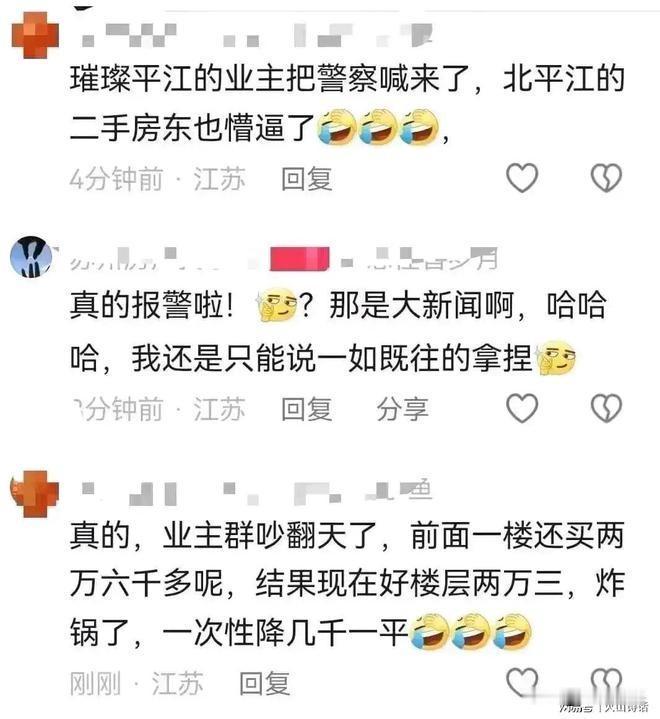Reply to the third comment posted 刚刚
The height and width of the screenshot is (719, 660).
(x=265, y=683)
